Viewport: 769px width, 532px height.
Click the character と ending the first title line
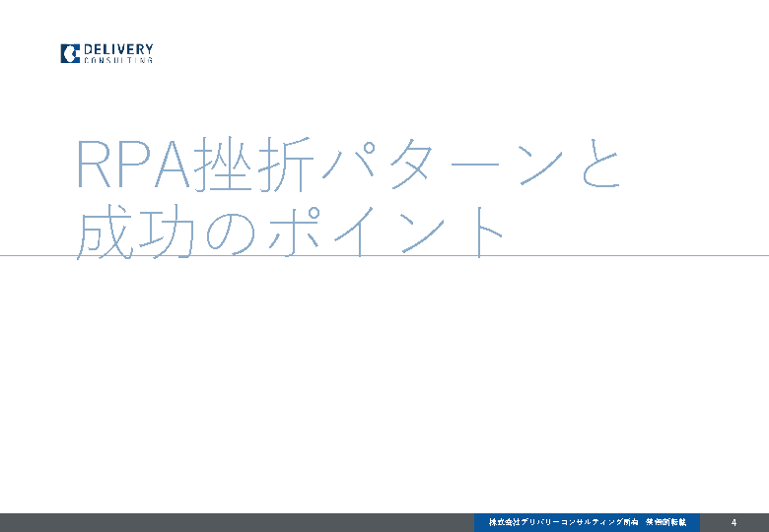[598, 165]
